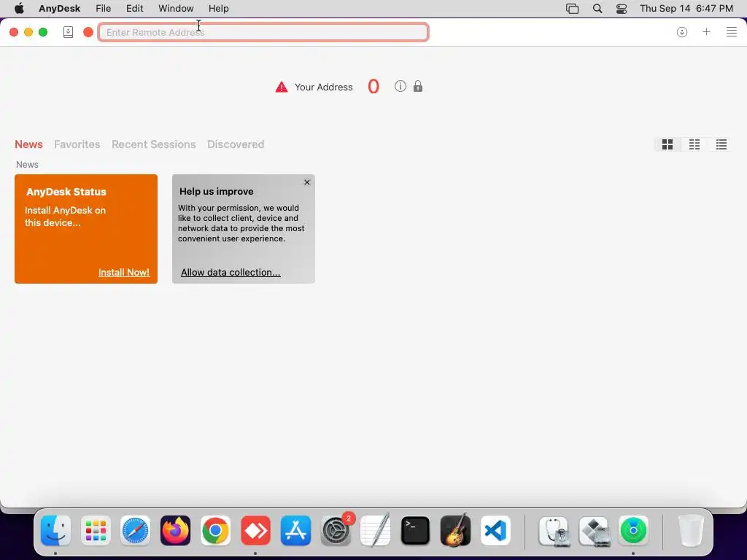Viewport: 747px width, 560px height.
Task: Open the AnyDesk Status orange card
Action: pyautogui.click(x=86, y=228)
